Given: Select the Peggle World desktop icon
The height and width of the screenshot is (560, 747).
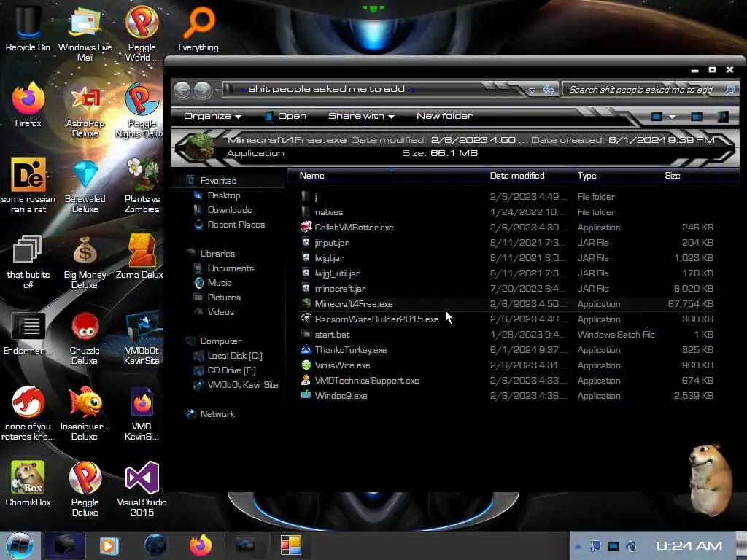Looking at the screenshot, I should tap(142, 34).
